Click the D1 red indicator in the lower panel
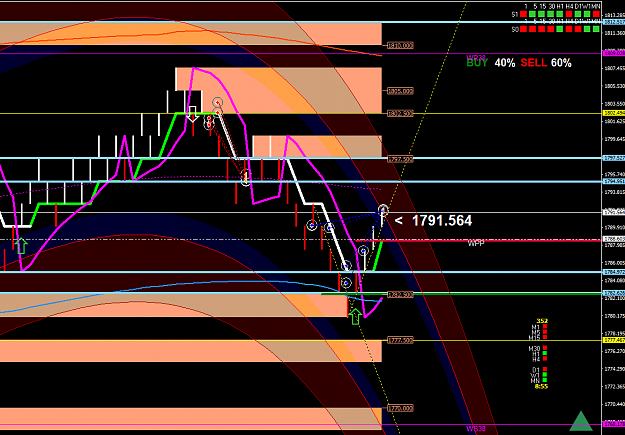625x435 pixels. pyautogui.click(x=545, y=369)
